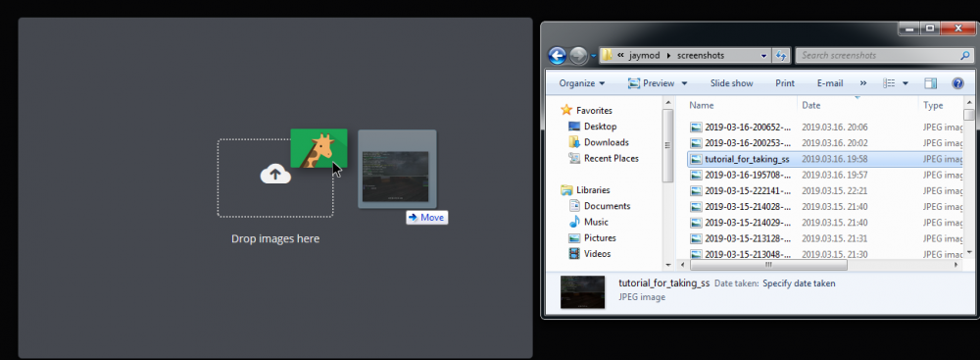The width and height of the screenshot is (980, 360).
Task: Select file 2019-03-15-213128
Action: tap(748, 238)
